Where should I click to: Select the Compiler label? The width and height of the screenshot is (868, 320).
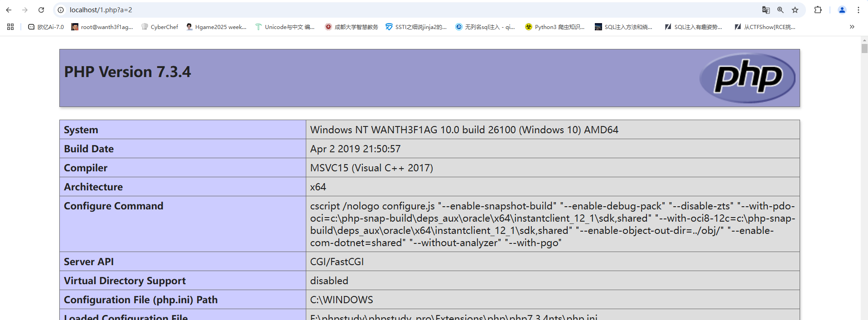tap(86, 168)
